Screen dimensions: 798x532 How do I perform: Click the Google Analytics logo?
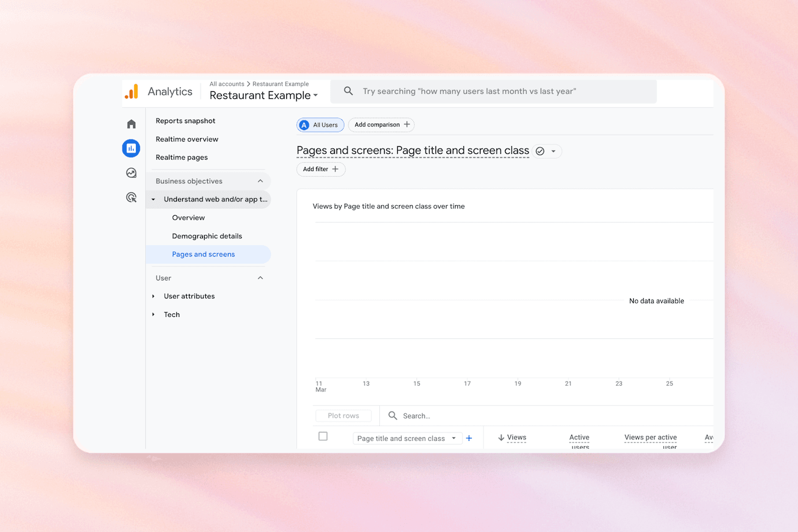[x=132, y=91]
